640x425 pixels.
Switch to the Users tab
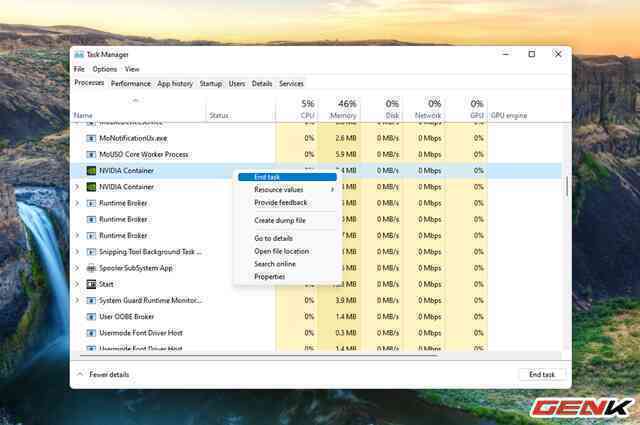coord(237,84)
